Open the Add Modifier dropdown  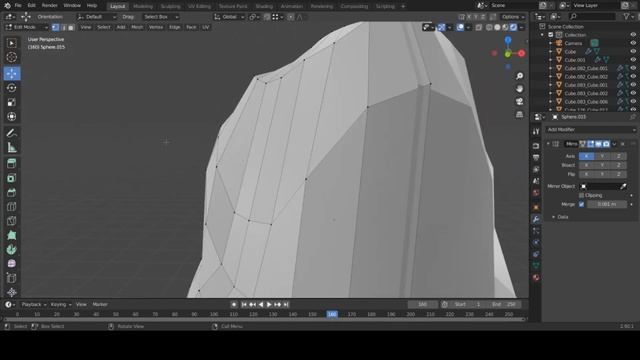click(591, 129)
